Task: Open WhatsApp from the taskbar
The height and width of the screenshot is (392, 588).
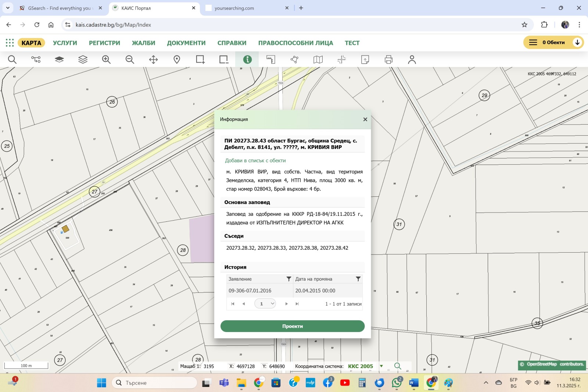Action: (396, 382)
